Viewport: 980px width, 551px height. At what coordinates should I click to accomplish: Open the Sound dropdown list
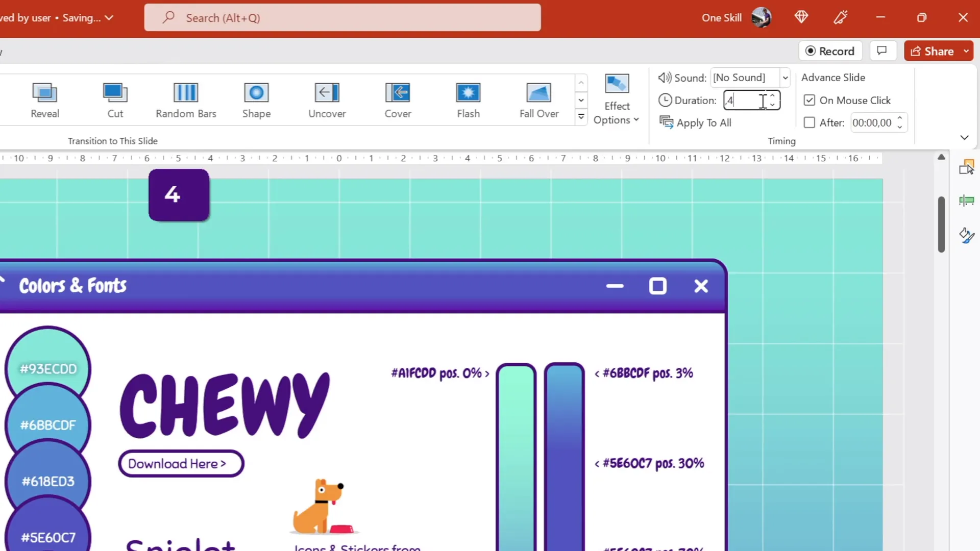click(x=785, y=78)
